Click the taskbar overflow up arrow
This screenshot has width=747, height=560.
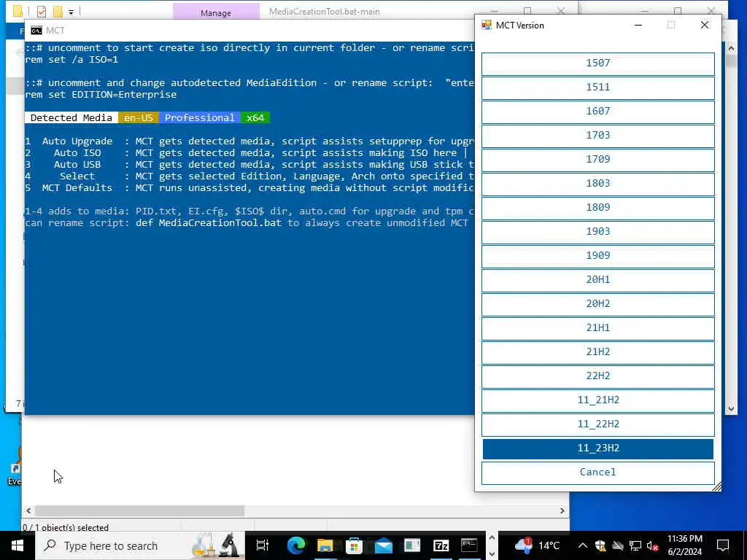pos(492,538)
